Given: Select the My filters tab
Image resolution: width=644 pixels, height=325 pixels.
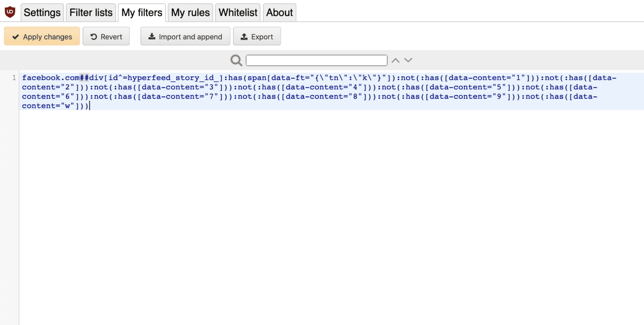Looking at the screenshot, I should point(142,13).
